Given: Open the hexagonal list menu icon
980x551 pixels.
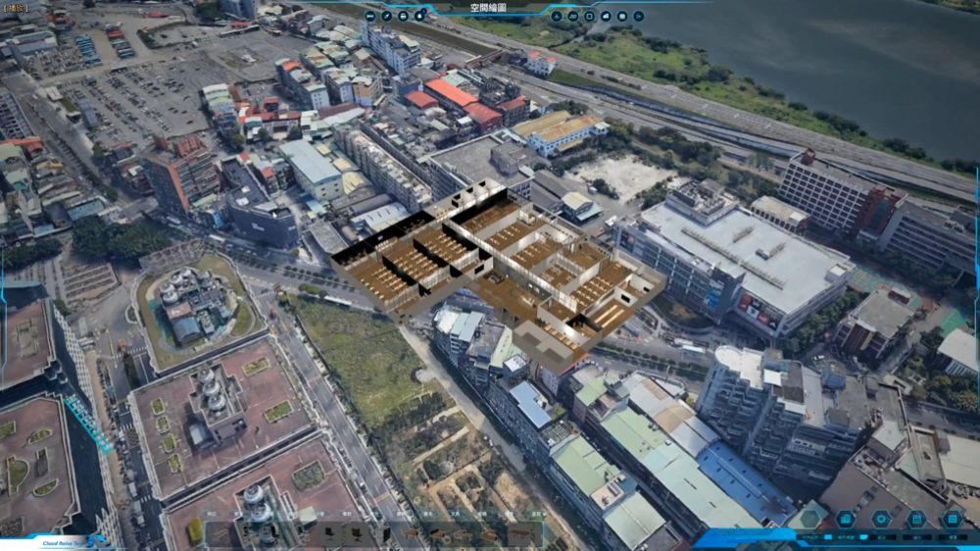Looking at the screenshot, I should pos(952,520).
